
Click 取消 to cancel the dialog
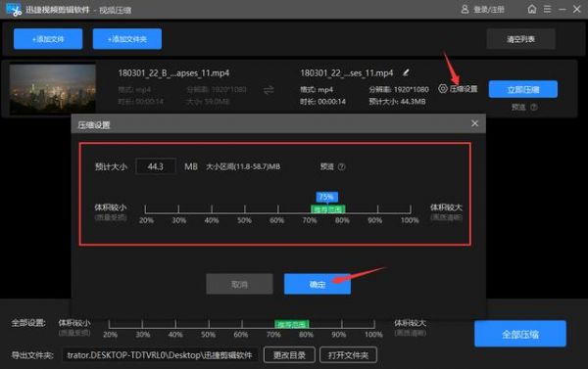point(239,285)
